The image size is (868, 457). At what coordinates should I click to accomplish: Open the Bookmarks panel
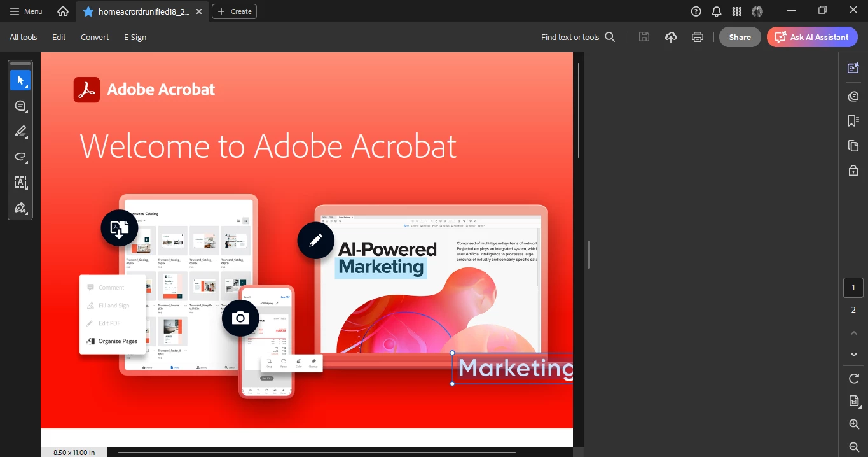[x=853, y=121]
